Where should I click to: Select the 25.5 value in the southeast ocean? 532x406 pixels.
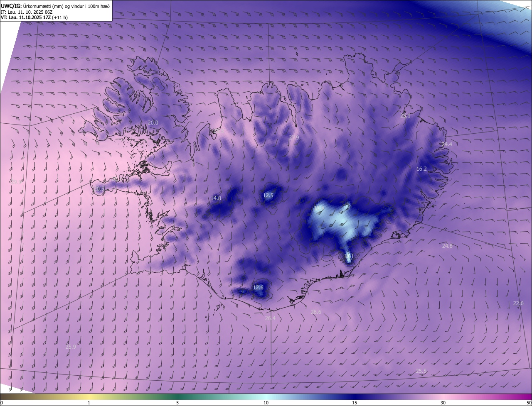point(421,371)
